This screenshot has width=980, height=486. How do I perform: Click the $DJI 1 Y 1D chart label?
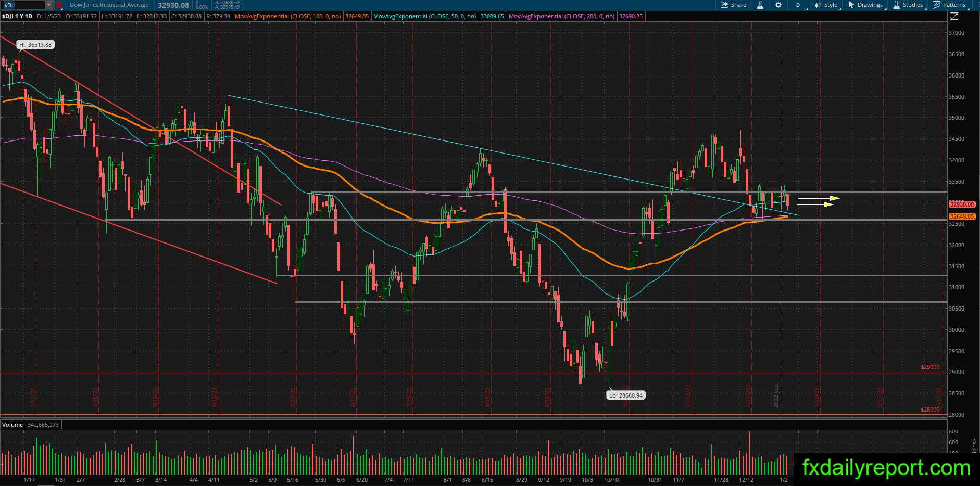coord(17,16)
